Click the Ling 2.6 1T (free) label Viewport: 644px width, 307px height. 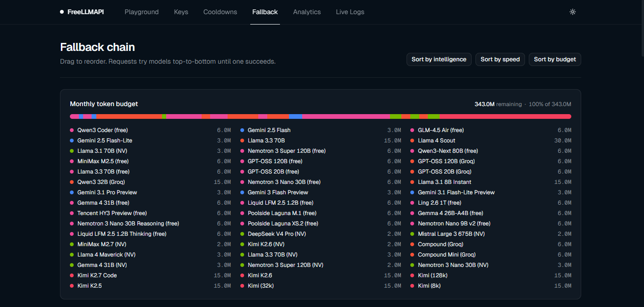440,203
